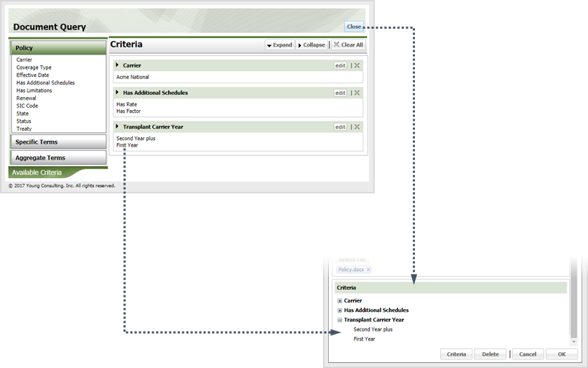Screen dimensions: 588x368
Task: Click Expand in the Criteria toolbar
Action: pos(279,45)
